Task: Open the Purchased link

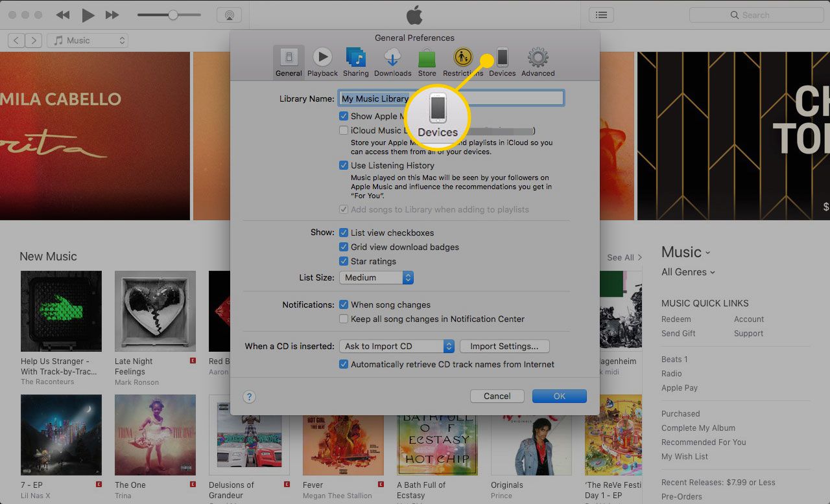Action: pos(681,413)
